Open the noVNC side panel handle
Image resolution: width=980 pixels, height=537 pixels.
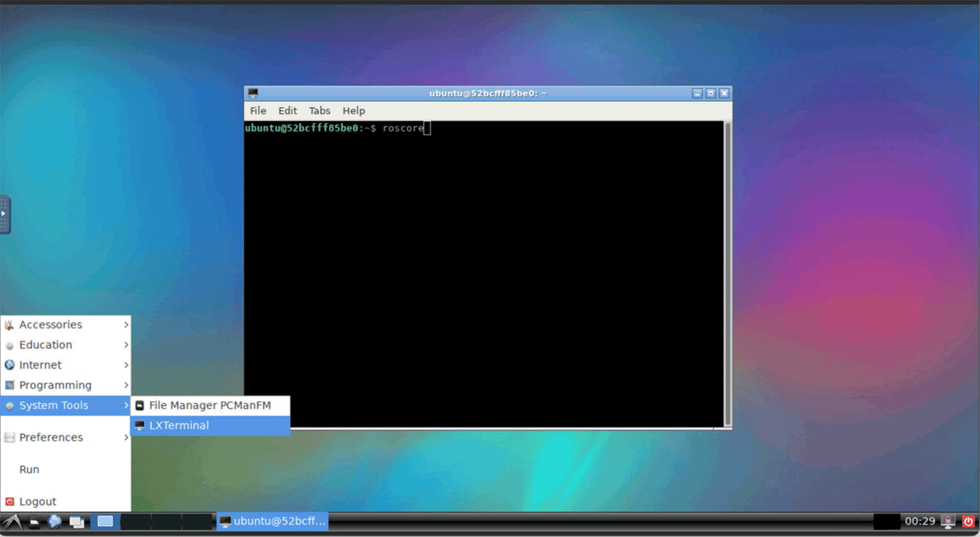click(x=4, y=215)
